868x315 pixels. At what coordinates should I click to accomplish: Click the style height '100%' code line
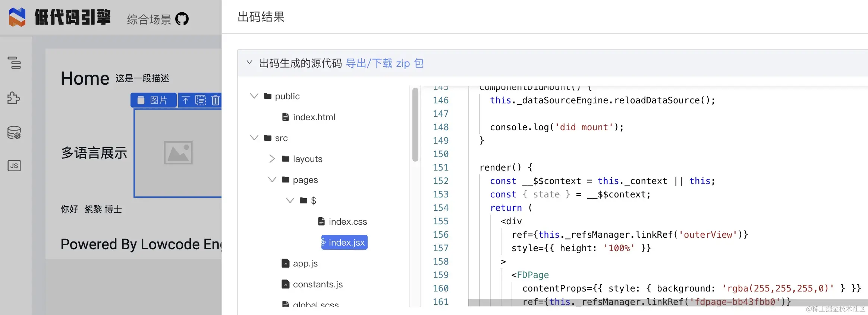click(x=581, y=248)
